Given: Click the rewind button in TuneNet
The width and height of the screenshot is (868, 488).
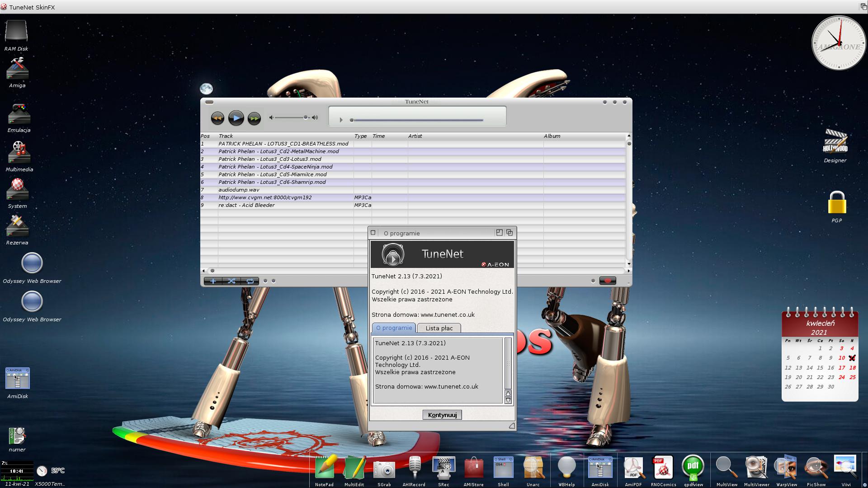Looking at the screenshot, I should tap(217, 118).
